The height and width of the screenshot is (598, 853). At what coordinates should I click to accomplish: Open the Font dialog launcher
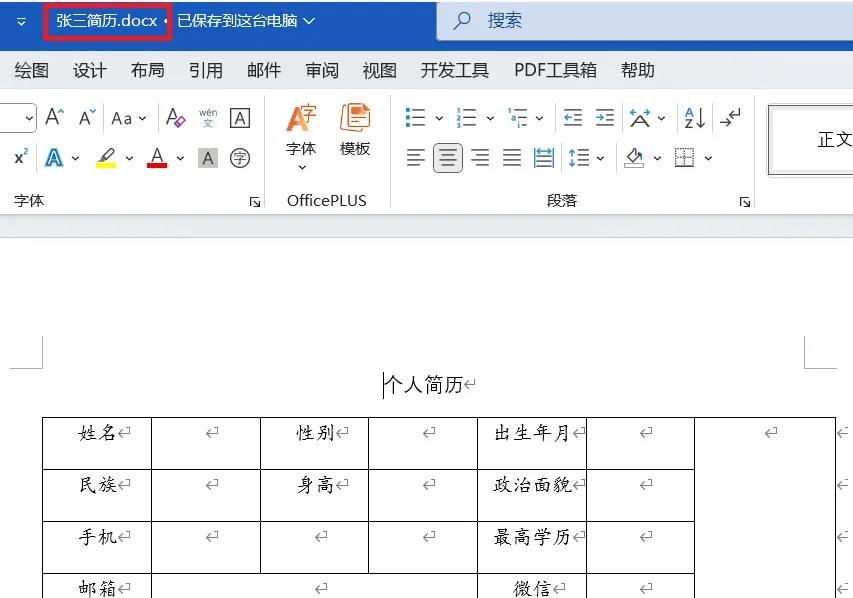pos(255,202)
